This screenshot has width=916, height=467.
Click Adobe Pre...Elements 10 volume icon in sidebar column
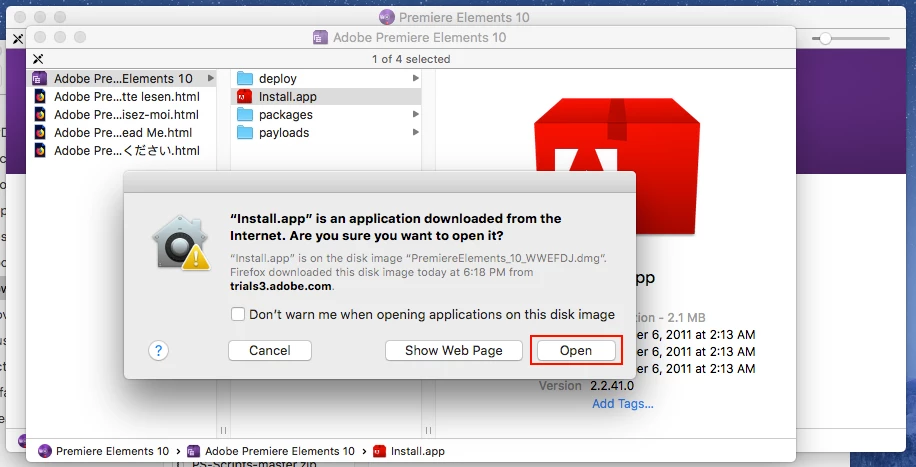40,78
